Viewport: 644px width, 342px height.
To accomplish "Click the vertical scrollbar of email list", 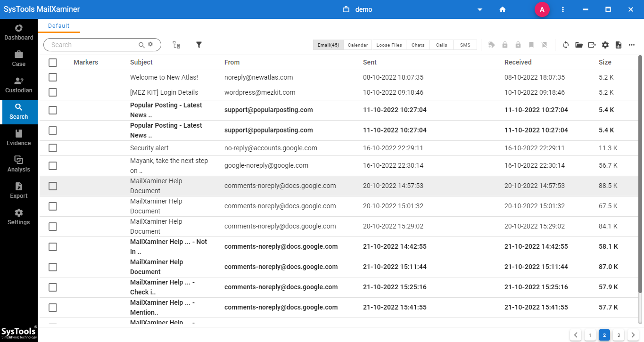I will click(640, 174).
